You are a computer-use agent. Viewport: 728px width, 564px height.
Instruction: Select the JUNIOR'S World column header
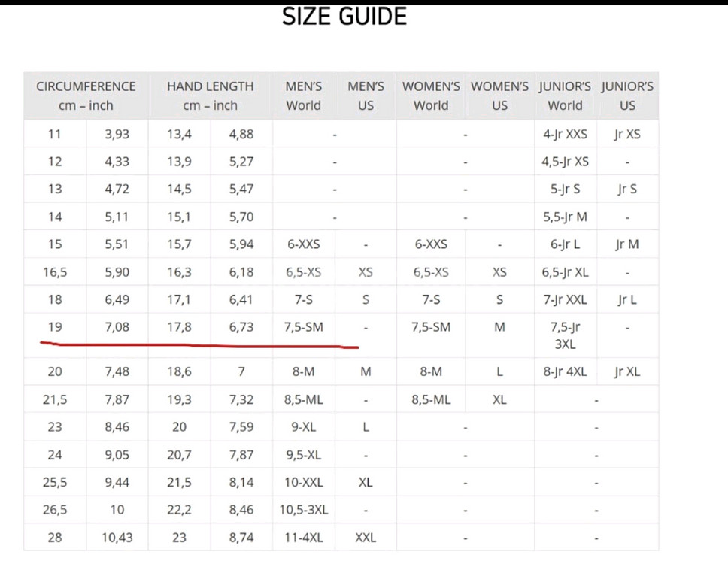tap(565, 96)
